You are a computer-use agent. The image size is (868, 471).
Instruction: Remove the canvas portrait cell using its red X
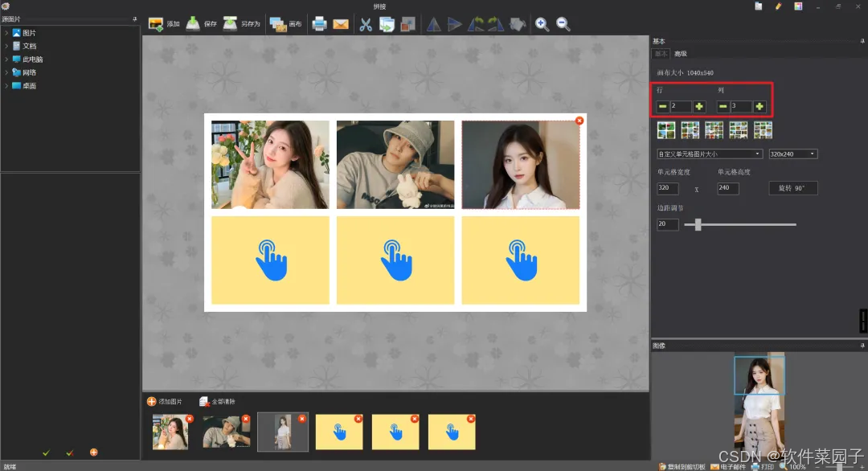click(x=579, y=121)
